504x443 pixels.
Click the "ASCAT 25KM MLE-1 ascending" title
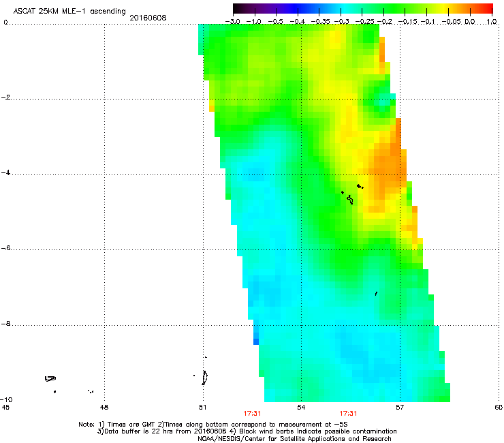[69, 11]
